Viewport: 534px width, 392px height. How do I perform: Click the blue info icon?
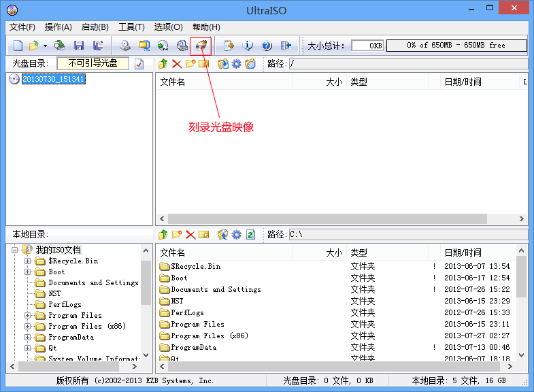pos(248,46)
